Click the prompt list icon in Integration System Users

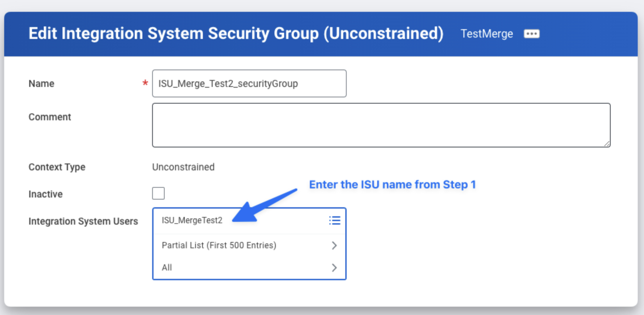tap(335, 220)
